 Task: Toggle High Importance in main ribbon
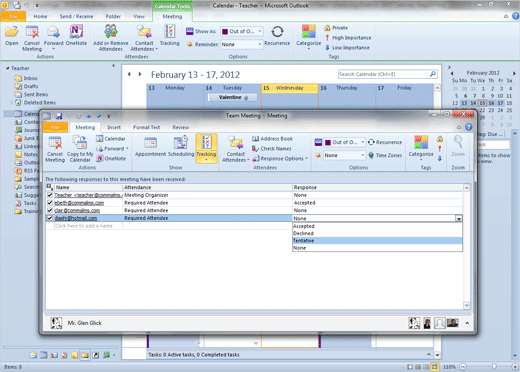[348, 38]
